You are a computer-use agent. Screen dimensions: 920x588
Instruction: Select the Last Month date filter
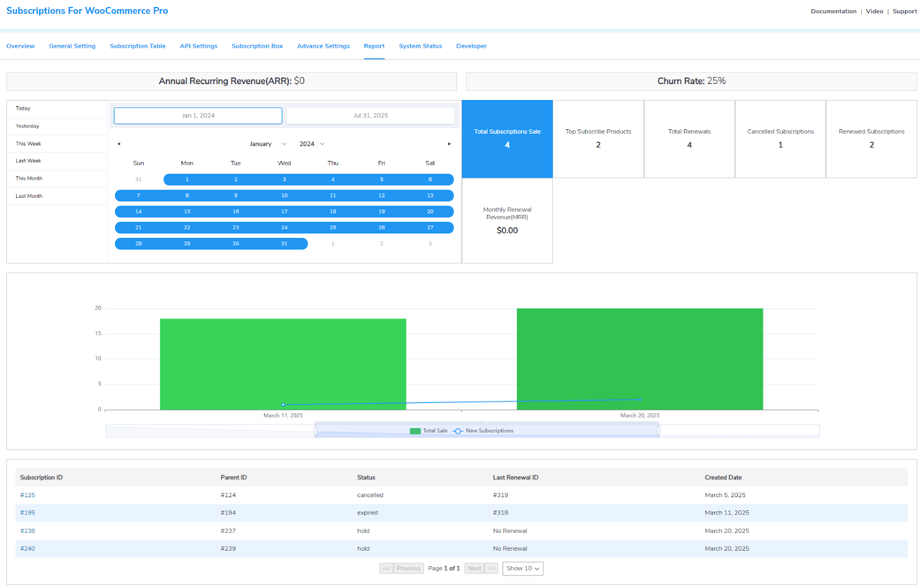[x=28, y=196]
